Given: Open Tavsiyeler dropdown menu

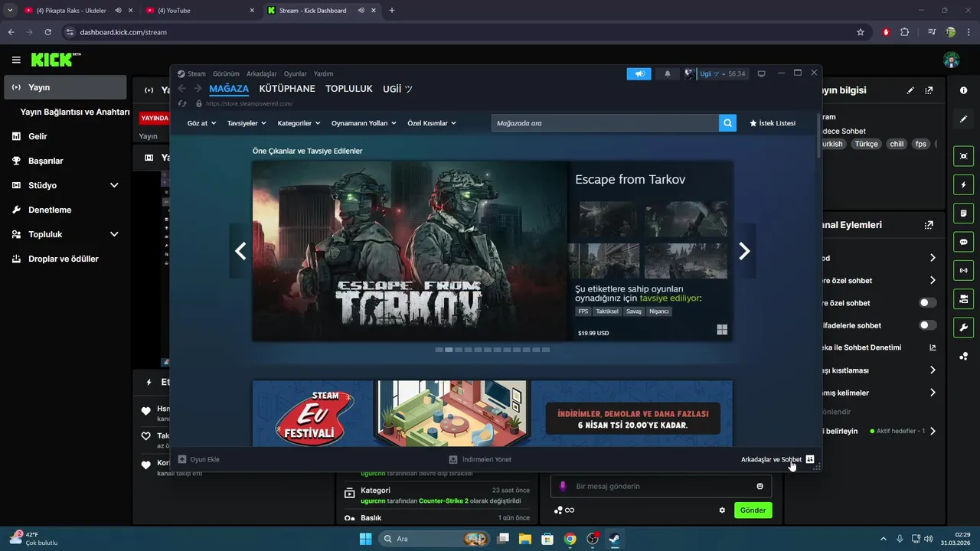Looking at the screenshot, I should (247, 123).
